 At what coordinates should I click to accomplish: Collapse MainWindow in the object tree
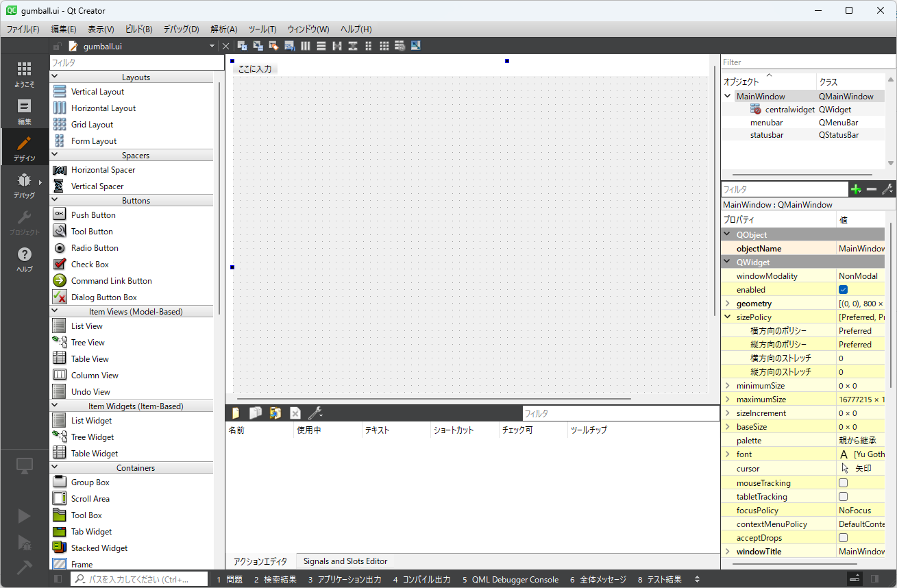727,97
